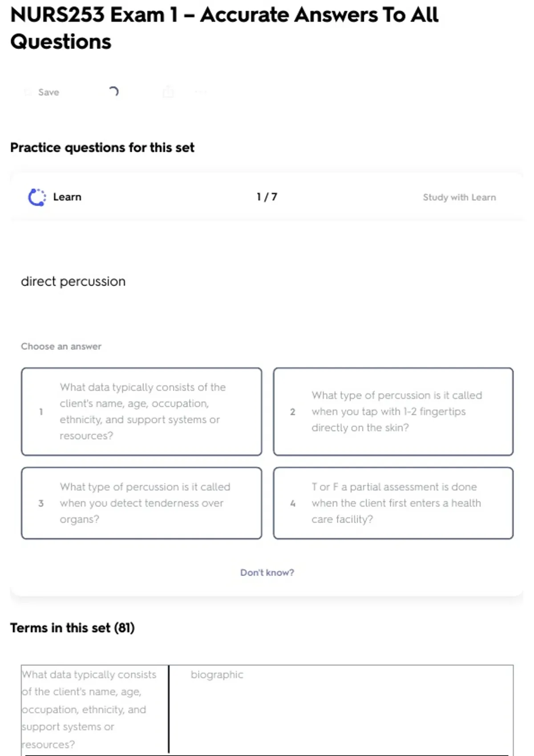The height and width of the screenshot is (756, 534).
Task: Click the "Terms in this set (81)" heading
Action: pos(73,628)
